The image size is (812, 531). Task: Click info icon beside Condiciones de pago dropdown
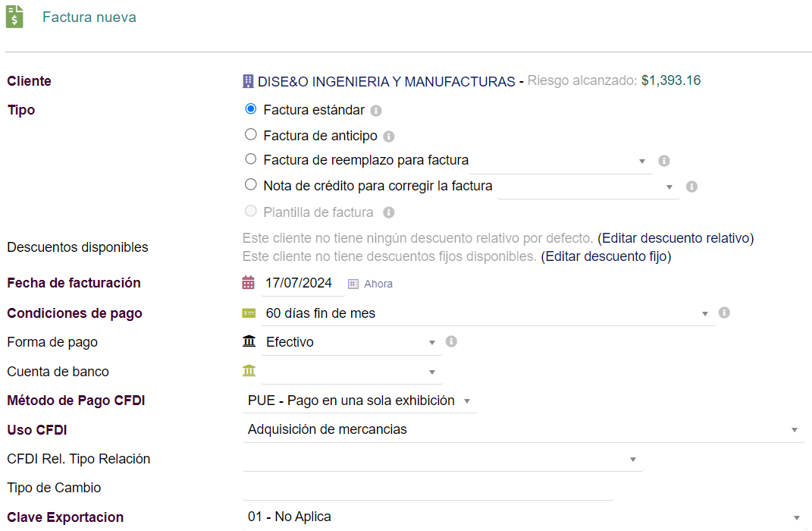(724, 313)
